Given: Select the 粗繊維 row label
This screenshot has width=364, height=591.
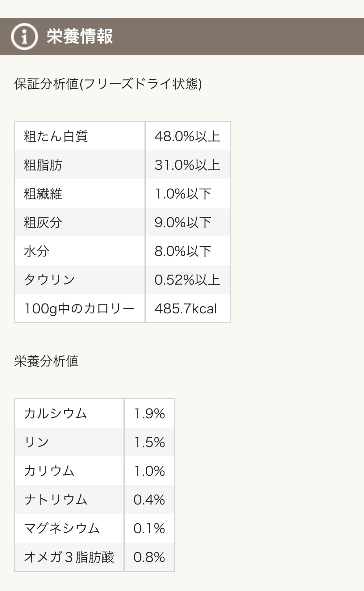Looking at the screenshot, I should tap(43, 194).
